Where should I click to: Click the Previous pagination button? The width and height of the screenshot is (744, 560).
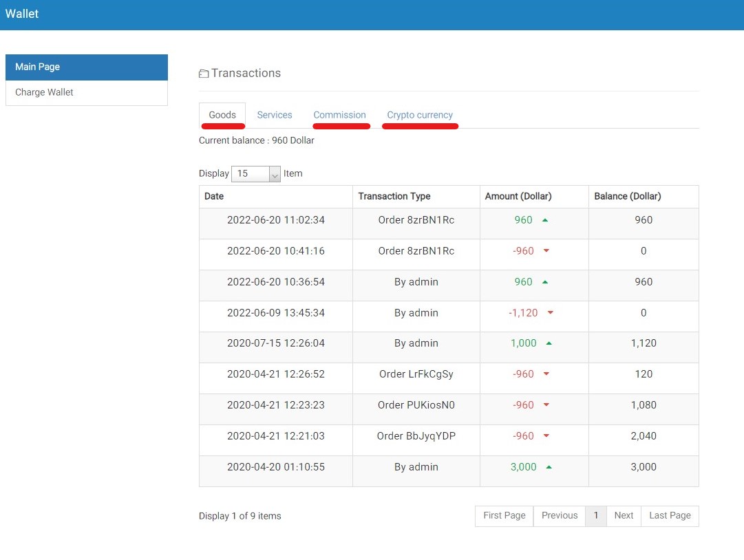pyautogui.click(x=560, y=515)
